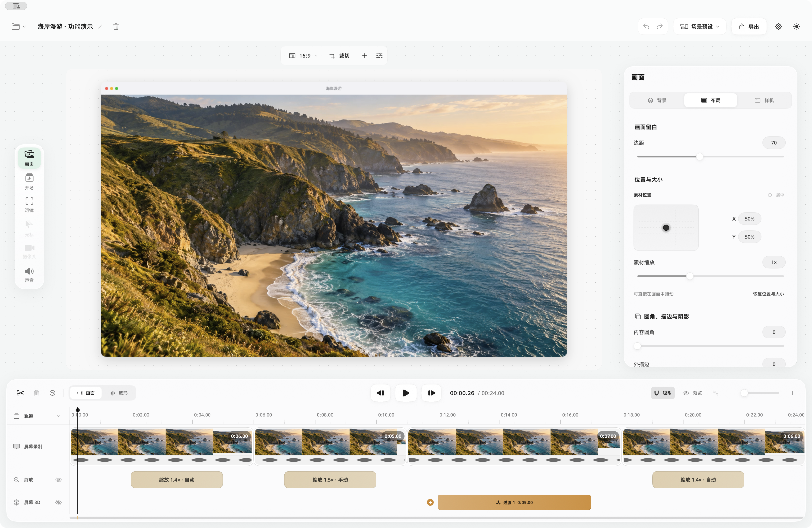812x528 pixels.
Task: Click the scissors split icon
Action: click(x=20, y=393)
